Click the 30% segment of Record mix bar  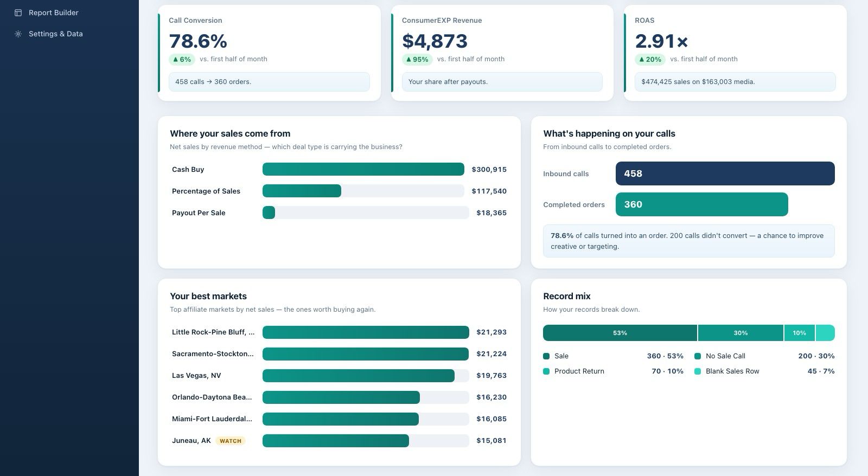[x=741, y=333]
